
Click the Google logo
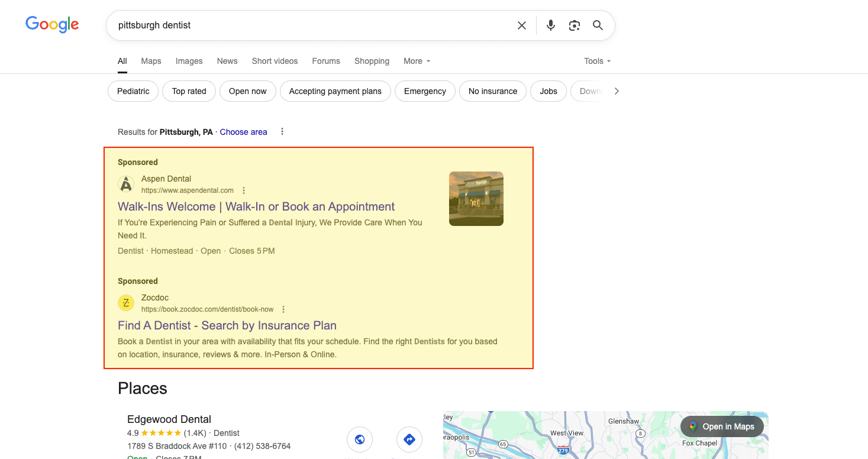52,24
